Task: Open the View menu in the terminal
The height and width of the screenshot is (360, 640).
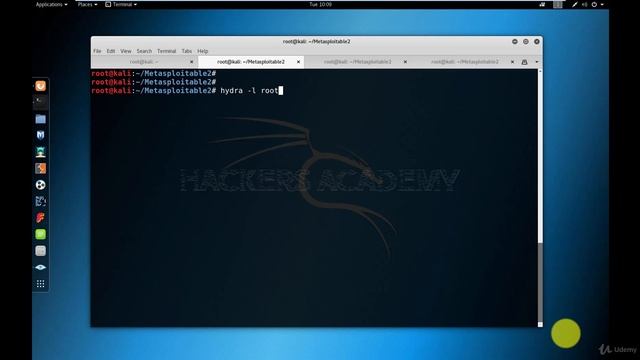Action: coord(126,51)
